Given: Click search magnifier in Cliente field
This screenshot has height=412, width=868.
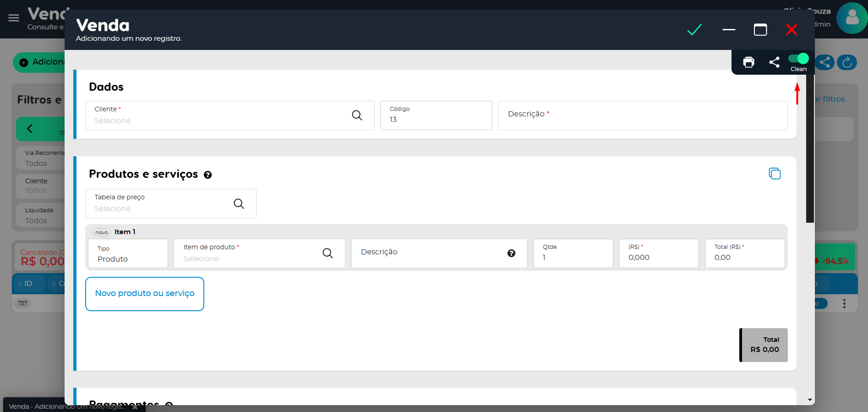Looking at the screenshot, I should pos(357,115).
